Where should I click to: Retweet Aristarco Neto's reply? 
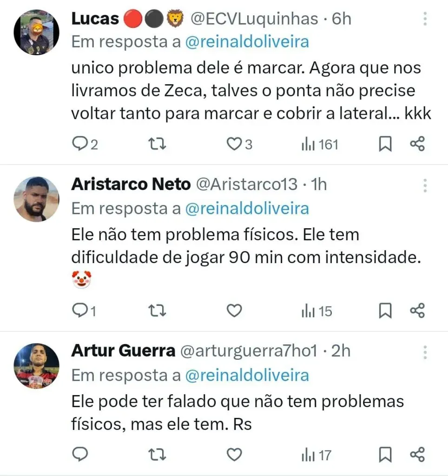point(158,311)
